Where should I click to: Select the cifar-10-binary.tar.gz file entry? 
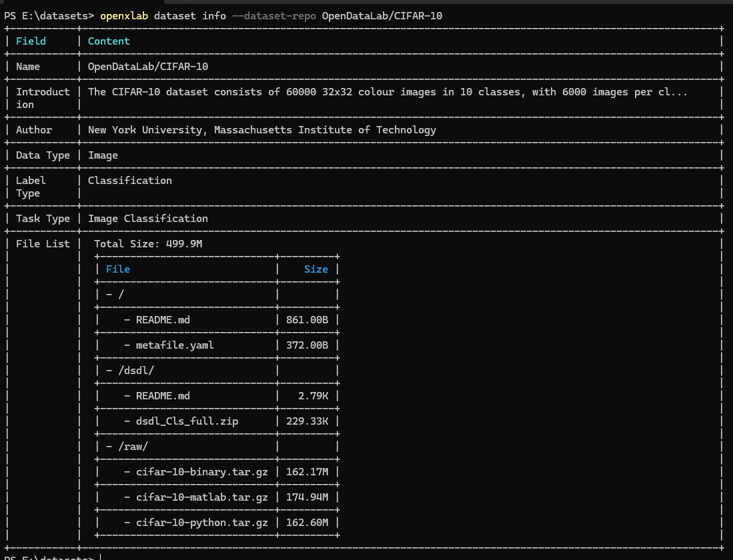(x=201, y=472)
